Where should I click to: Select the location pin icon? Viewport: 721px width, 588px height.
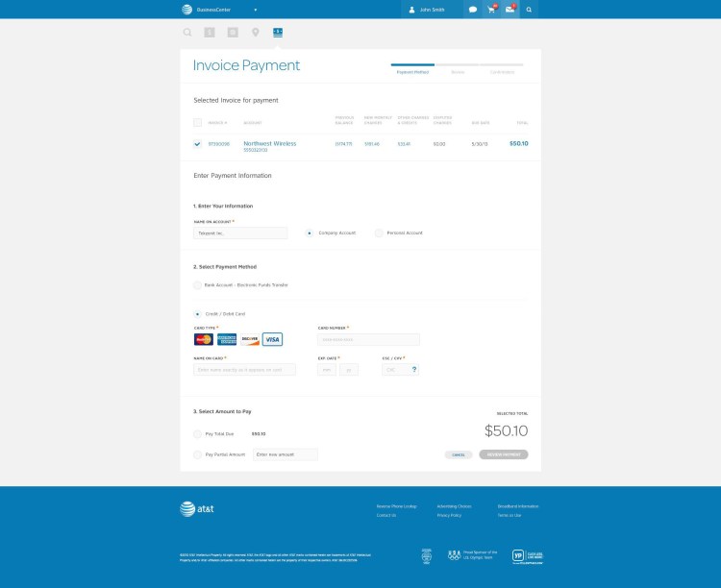[255, 32]
